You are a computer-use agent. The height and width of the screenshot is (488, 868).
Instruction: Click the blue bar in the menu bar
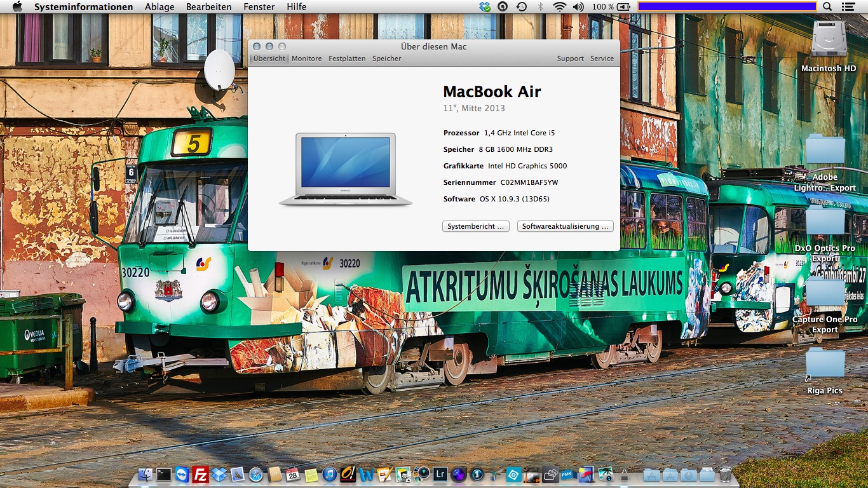(x=727, y=6)
